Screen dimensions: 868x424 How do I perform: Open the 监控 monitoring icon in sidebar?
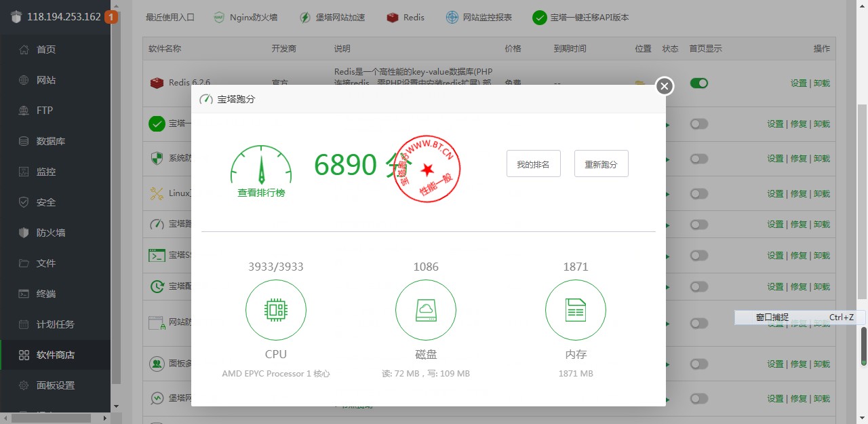(x=24, y=172)
